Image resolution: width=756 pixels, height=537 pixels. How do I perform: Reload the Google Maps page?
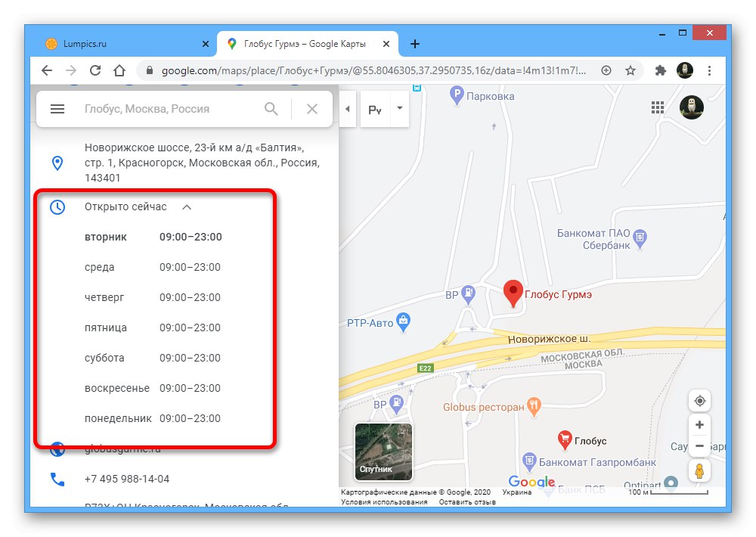[95, 71]
